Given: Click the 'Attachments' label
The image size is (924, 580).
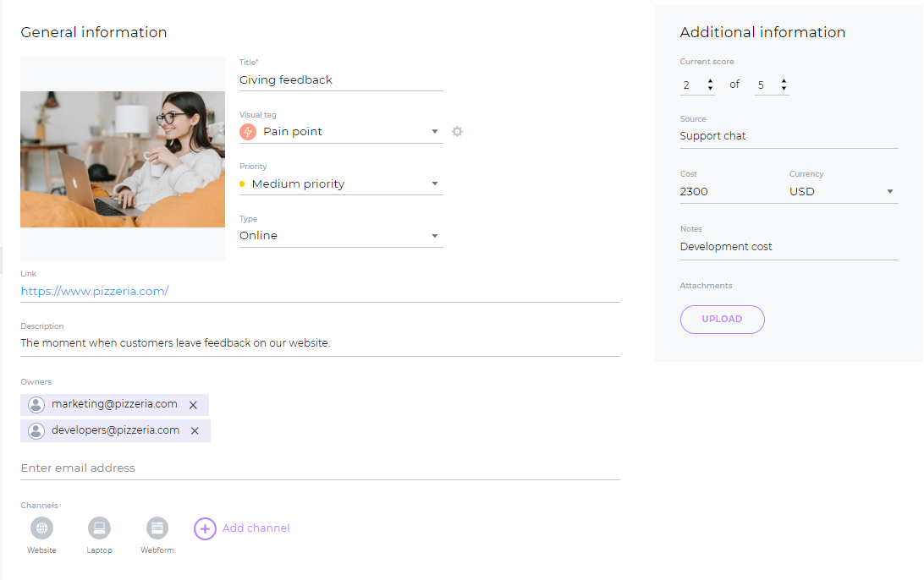Looking at the screenshot, I should [706, 286].
